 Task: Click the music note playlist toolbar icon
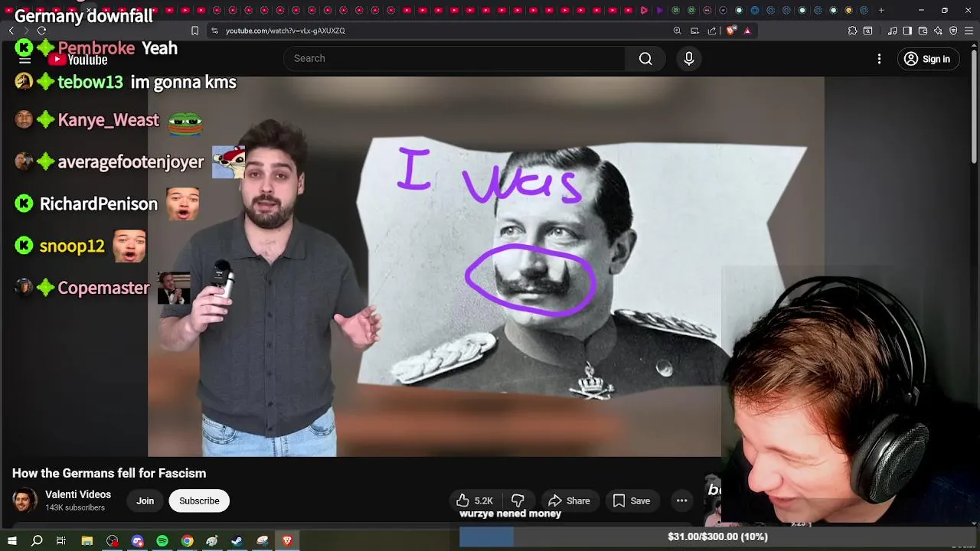pyautogui.click(x=893, y=31)
